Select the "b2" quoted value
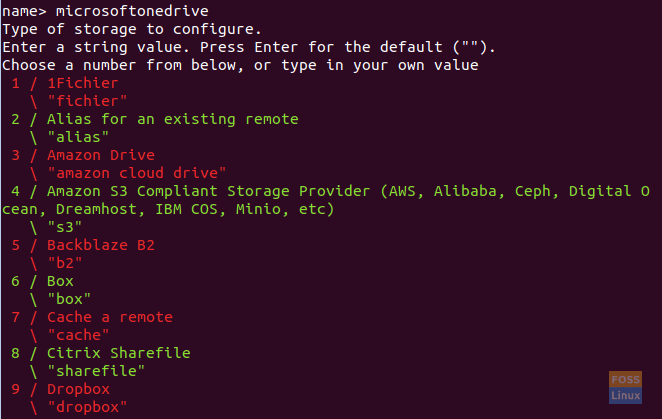Viewport: 662px width, 419px height. click(65, 263)
